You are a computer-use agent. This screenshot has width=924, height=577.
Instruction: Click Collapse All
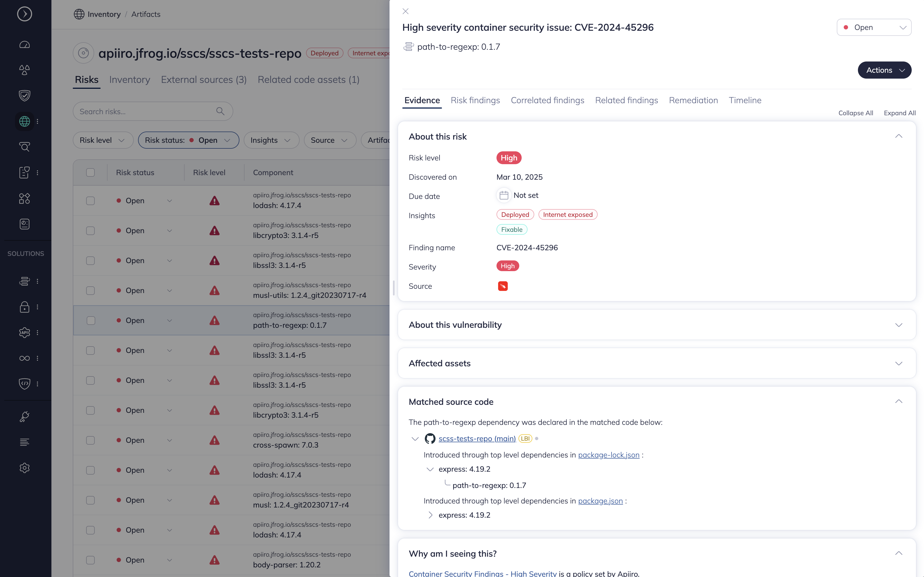tap(855, 113)
